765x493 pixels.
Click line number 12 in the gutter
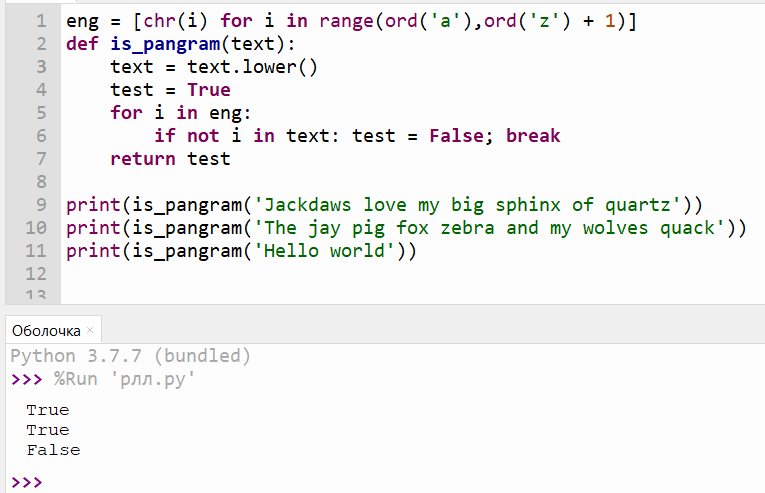(35, 274)
